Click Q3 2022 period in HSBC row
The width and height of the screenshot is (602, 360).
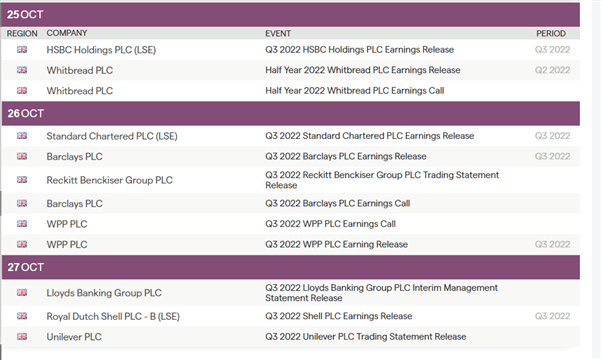[552, 50]
